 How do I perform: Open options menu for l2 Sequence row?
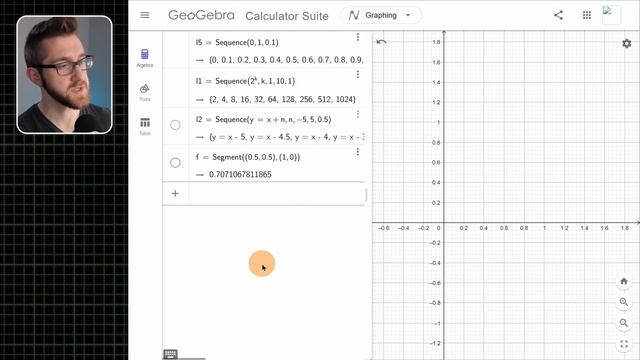(x=358, y=114)
